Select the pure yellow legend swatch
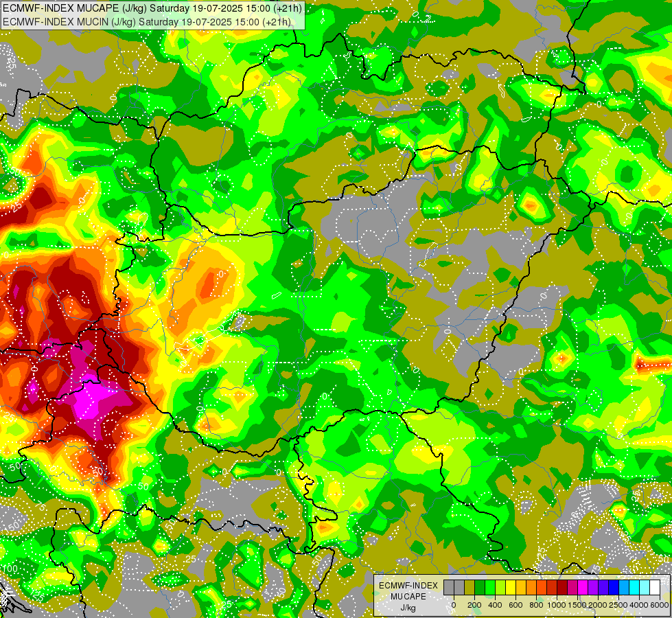The width and height of the screenshot is (672, 618). (511, 588)
